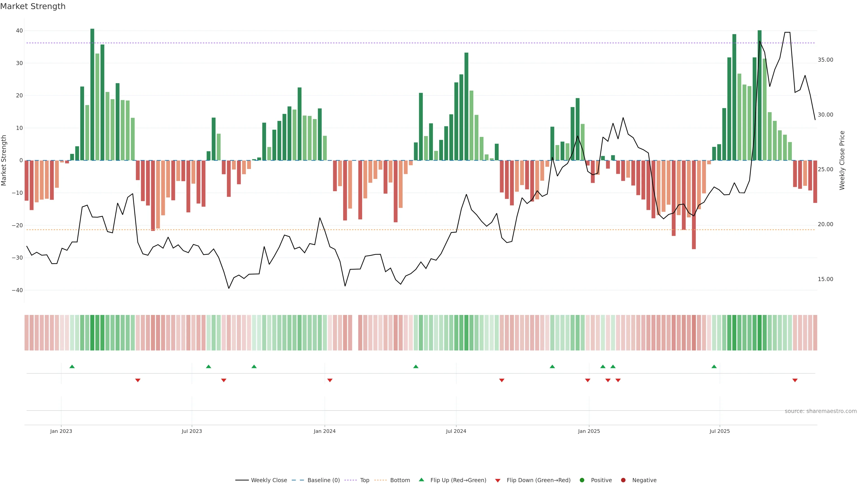868x488 pixels.
Task: Click the green Flip Up legend triangle
Action: pyautogui.click(x=421, y=480)
